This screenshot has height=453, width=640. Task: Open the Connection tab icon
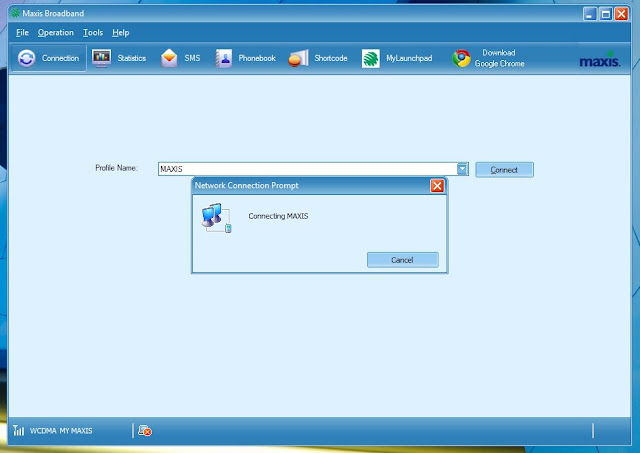tap(27, 58)
